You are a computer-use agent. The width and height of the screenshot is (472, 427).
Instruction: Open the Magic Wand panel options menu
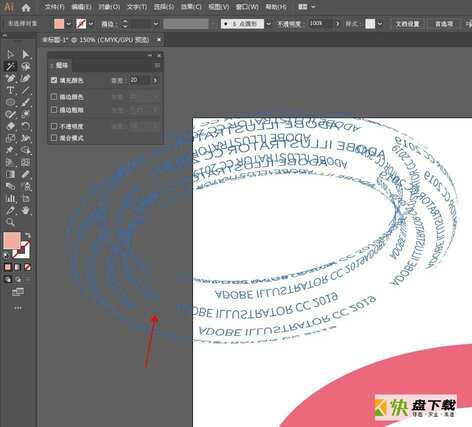157,65
